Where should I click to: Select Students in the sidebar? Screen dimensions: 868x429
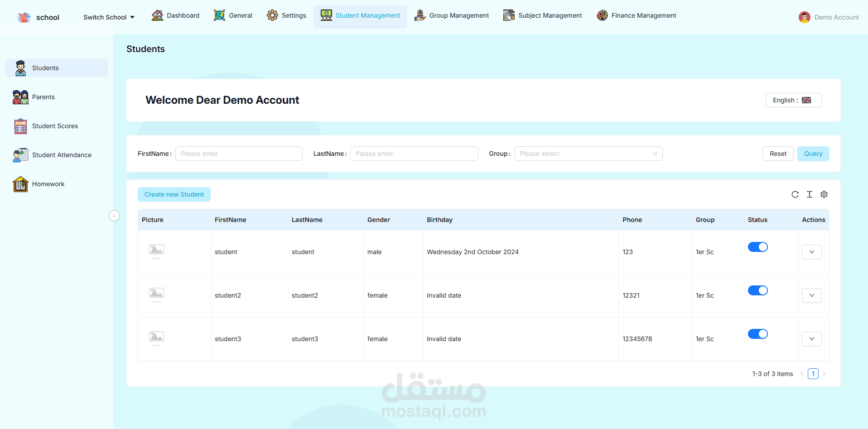[x=57, y=68]
